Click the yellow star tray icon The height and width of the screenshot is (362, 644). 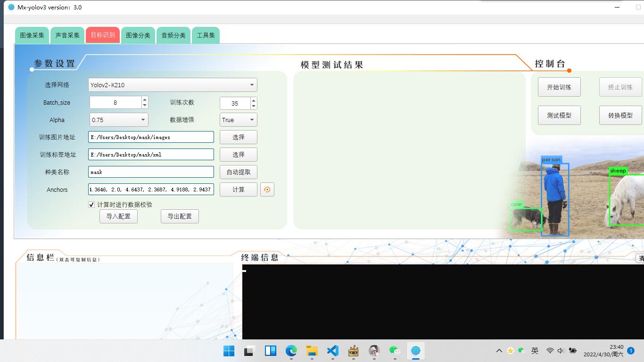click(510, 351)
